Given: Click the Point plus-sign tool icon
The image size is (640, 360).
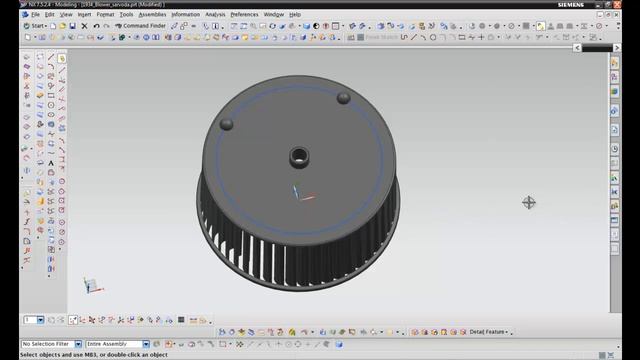Looking at the screenshot, I should tap(481, 37).
